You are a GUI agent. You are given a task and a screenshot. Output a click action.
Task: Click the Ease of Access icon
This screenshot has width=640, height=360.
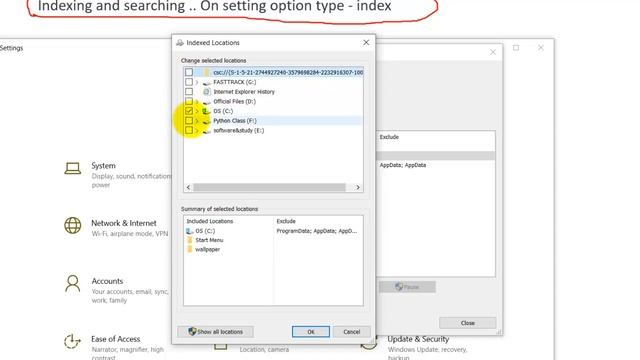73,342
